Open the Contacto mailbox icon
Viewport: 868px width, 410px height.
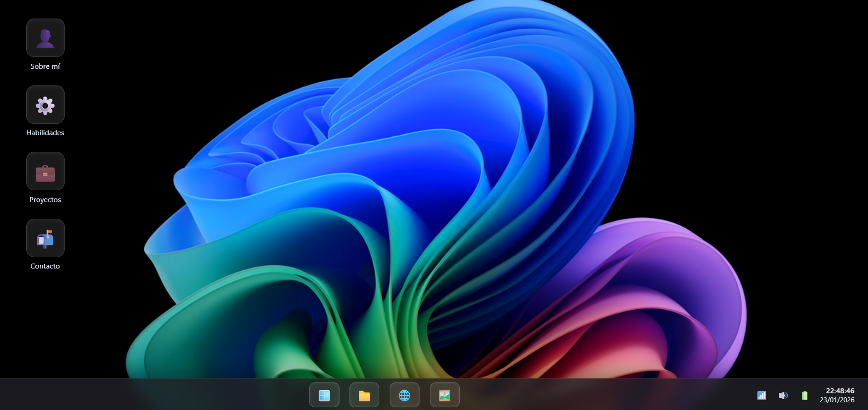45,238
